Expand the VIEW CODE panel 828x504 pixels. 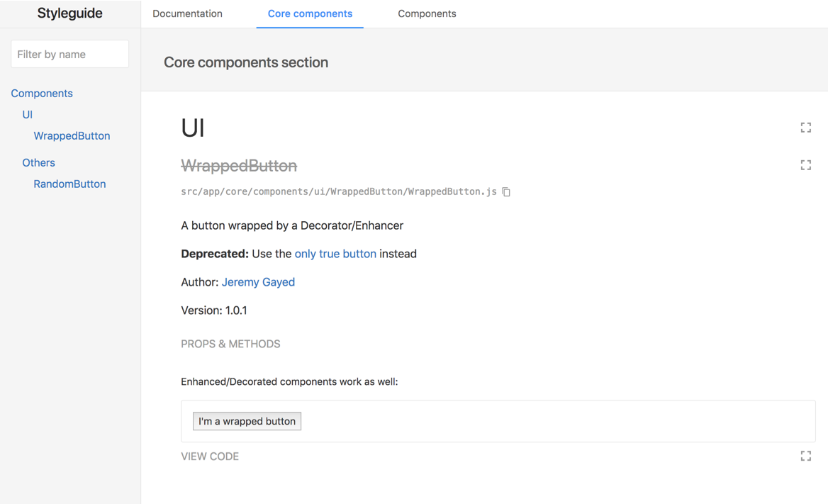[x=210, y=457]
